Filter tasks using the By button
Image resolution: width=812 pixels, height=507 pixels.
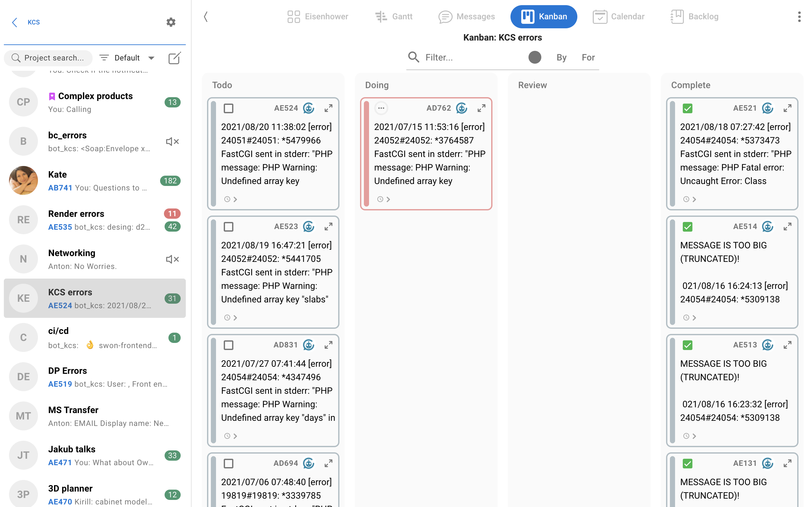coord(562,57)
